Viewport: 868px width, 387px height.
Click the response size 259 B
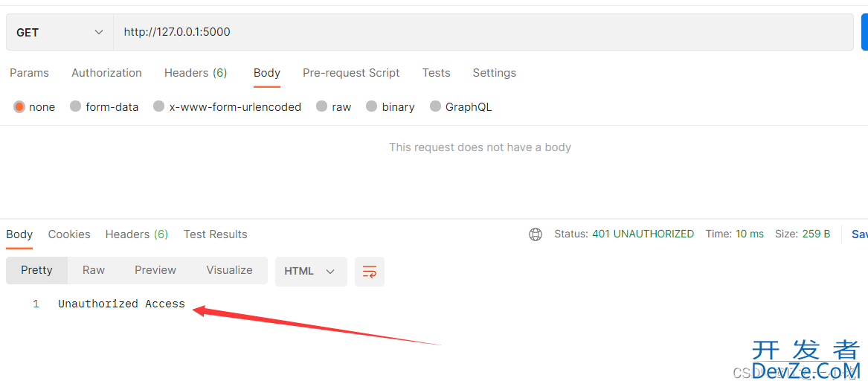(816, 234)
